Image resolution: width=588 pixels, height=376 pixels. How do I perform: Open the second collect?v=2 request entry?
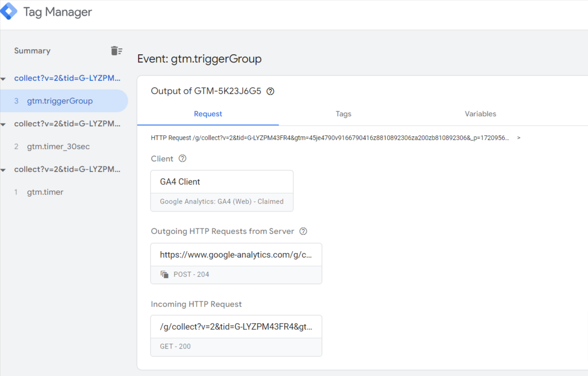(67, 124)
